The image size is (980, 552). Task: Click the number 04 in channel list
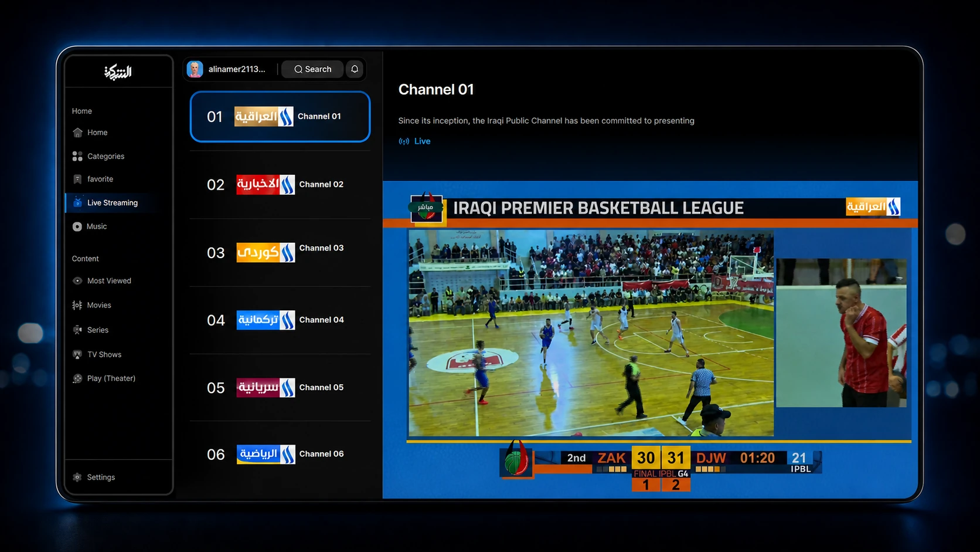[216, 320]
